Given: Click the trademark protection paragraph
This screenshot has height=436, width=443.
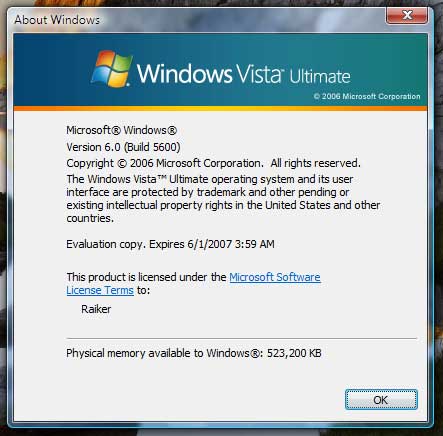Looking at the screenshot, I should click(x=223, y=199).
